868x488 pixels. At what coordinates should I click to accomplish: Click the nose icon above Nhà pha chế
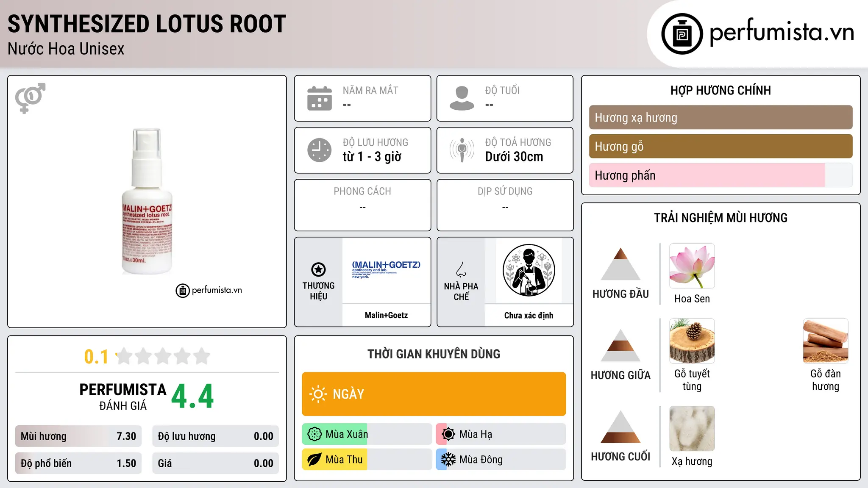(x=461, y=269)
